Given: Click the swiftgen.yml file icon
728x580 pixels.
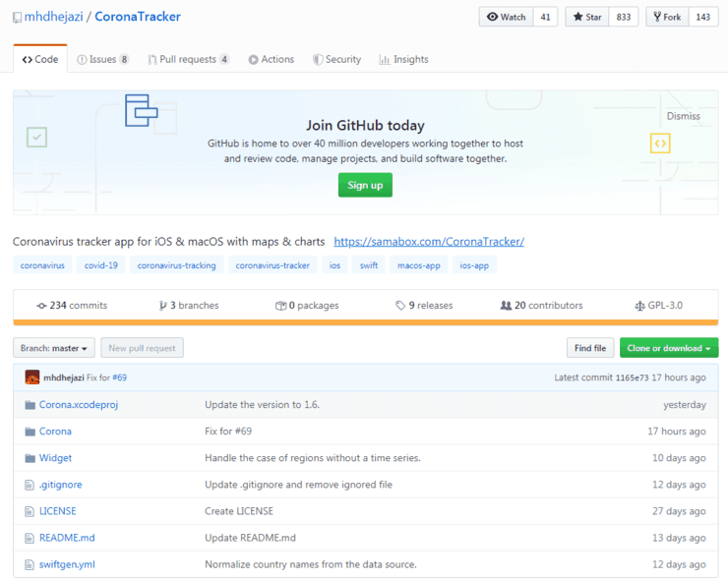Looking at the screenshot, I should pyautogui.click(x=30, y=564).
